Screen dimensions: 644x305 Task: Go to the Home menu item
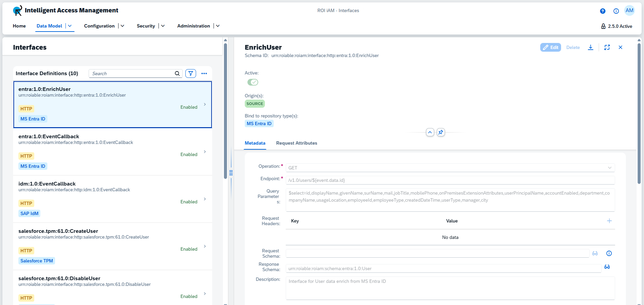pyautogui.click(x=19, y=26)
